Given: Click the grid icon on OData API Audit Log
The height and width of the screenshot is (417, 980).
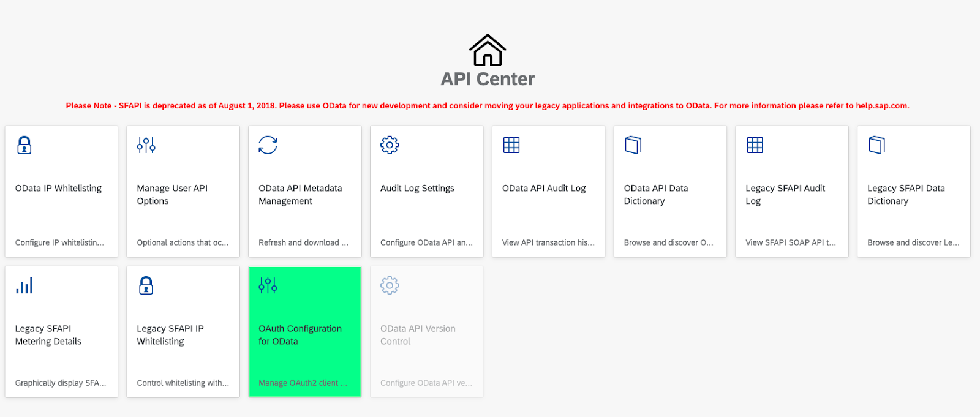Looking at the screenshot, I should coord(511,145).
